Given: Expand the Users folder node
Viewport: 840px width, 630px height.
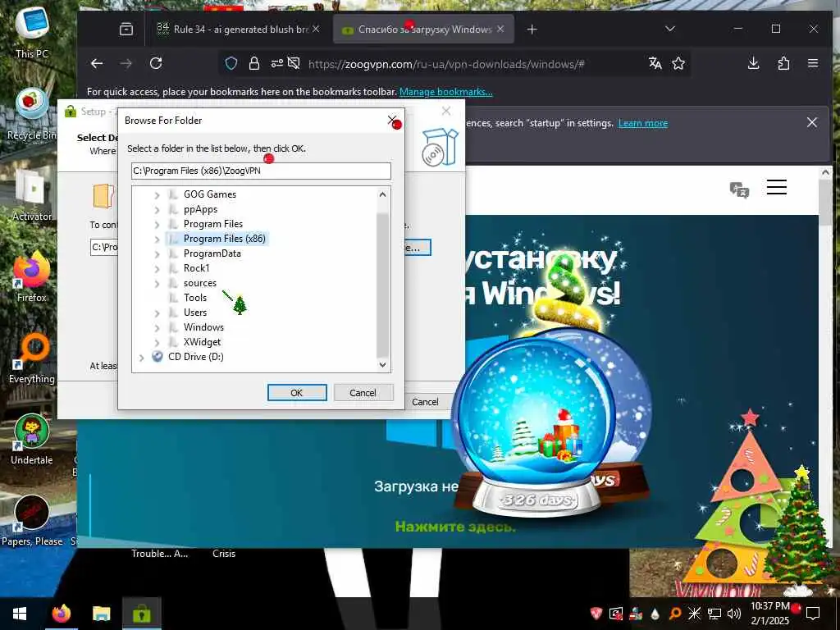Looking at the screenshot, I should click(x=157, y=313).
